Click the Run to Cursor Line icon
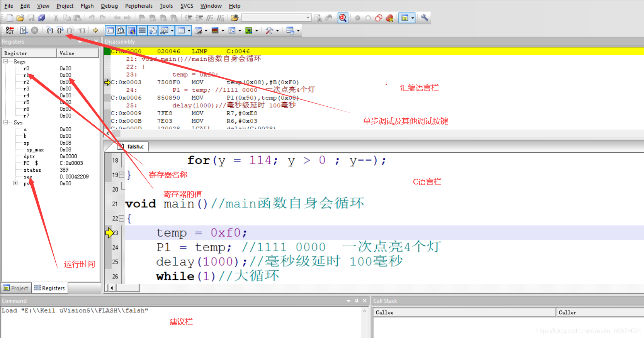Screen dimensions: 644x338 [x=82, y=30]
